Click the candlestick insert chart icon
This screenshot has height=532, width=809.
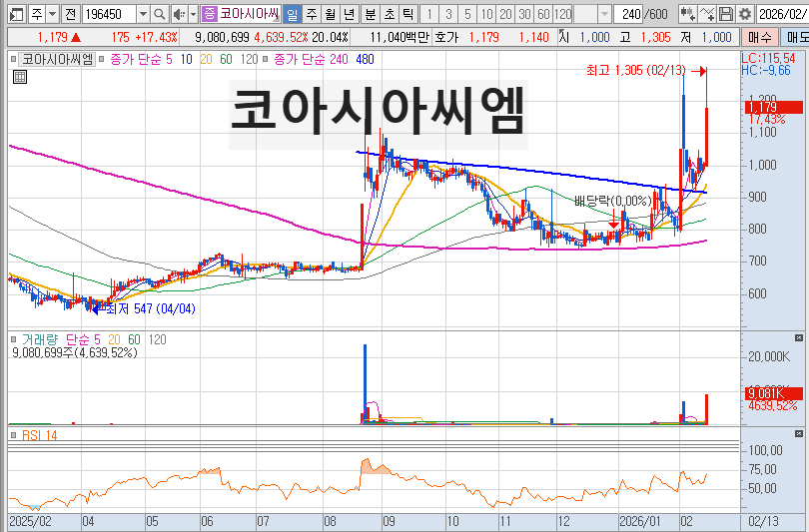click(687, 14)
